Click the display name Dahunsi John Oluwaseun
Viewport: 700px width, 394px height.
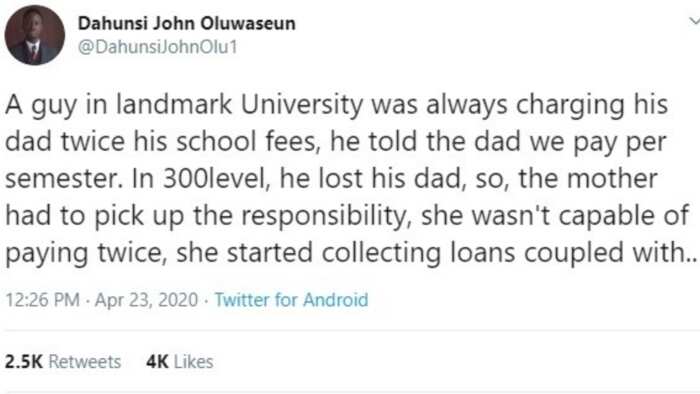pyautogui.click(x=187, y=24)
